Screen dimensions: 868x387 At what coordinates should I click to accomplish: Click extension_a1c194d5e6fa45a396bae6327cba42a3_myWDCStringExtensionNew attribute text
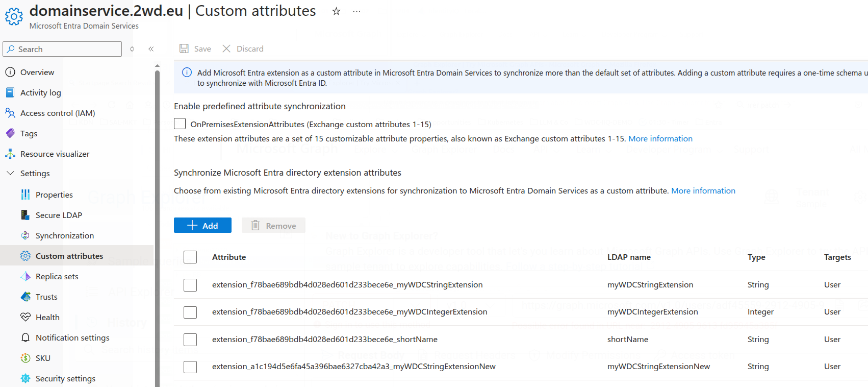tap(354, 367)
